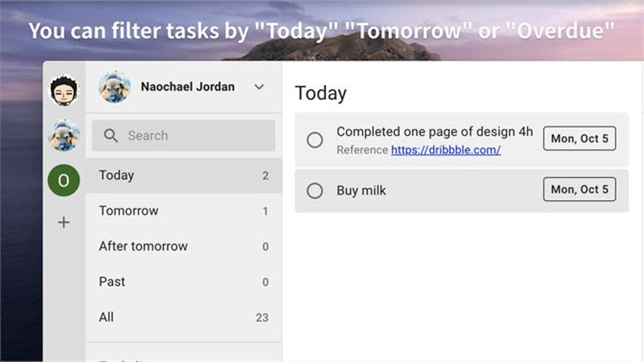Click the cartoon face account avatar
The height and width of the screenshot is (362, 644).
point(64,91)
